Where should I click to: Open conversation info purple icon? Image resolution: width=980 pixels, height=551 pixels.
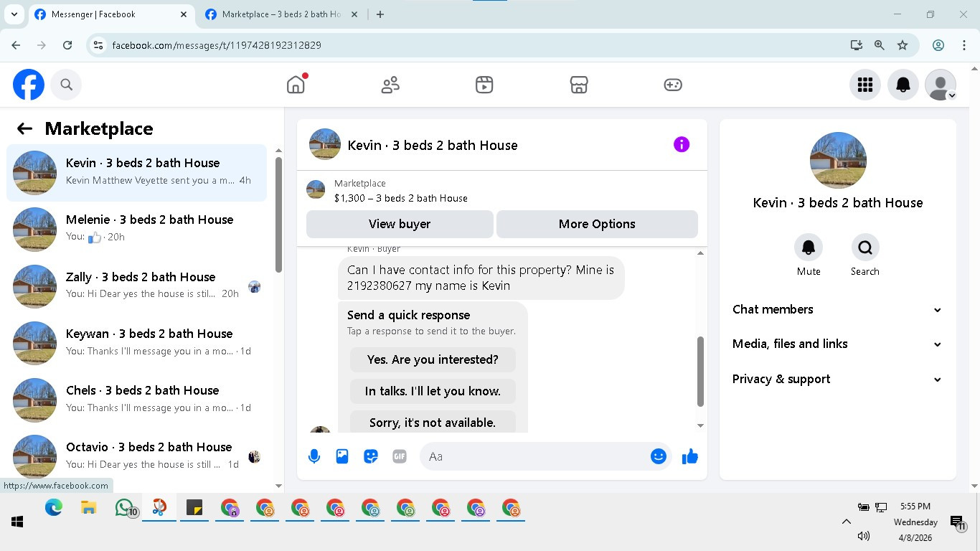[682, 145]
